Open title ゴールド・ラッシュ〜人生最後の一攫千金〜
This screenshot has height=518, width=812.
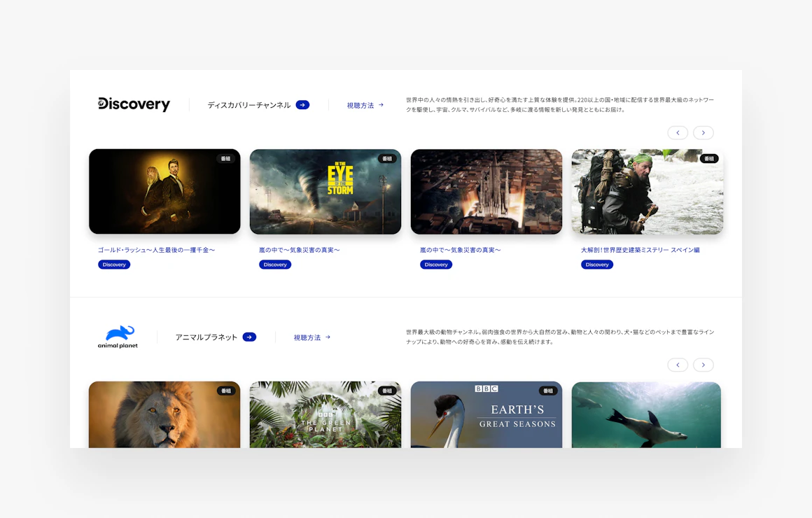coord(156,250)
